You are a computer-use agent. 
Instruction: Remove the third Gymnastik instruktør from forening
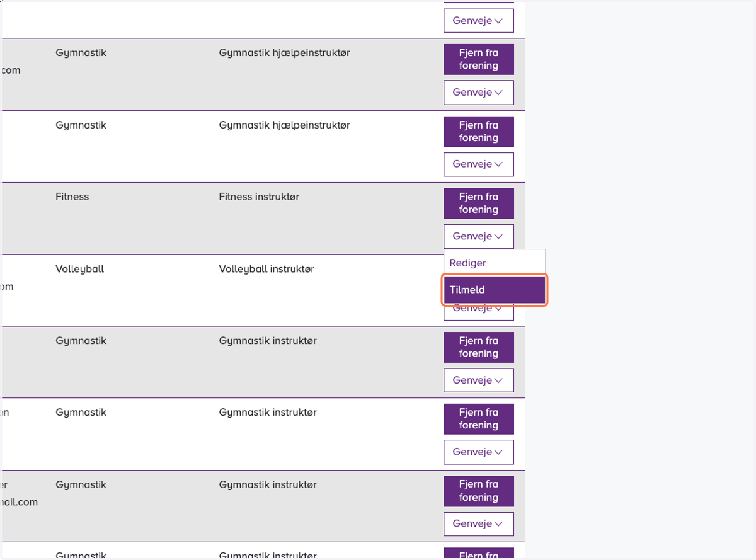[479, 491]
